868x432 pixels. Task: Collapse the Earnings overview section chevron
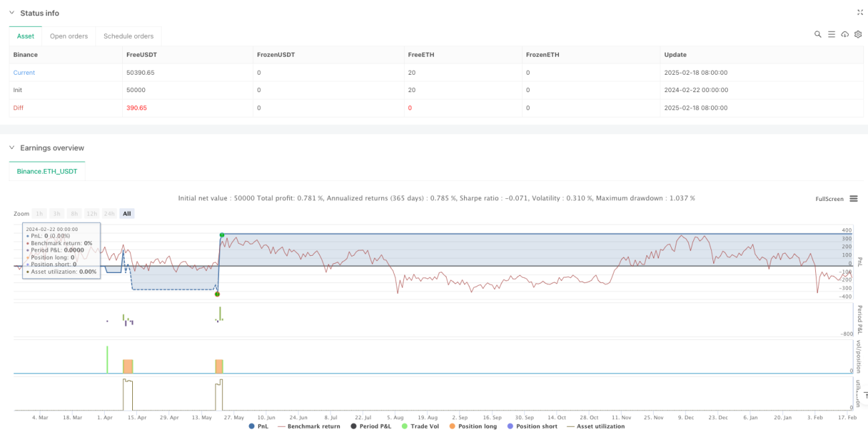(12, 148)
